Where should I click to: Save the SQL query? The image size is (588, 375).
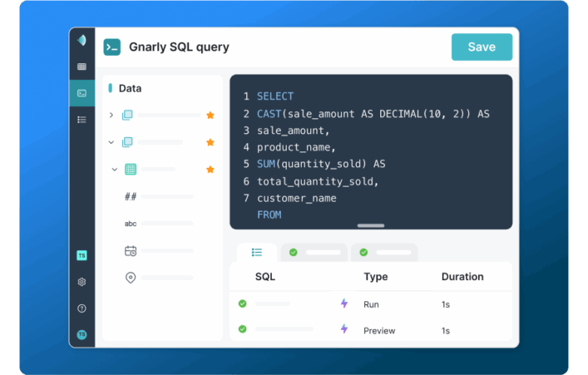(482, 47)
